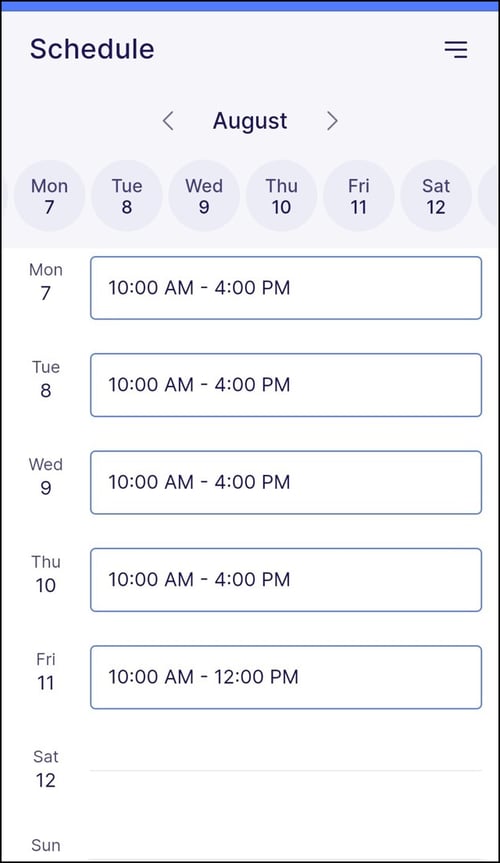Select Tue 8 day circle
Viewport: 500px width, 863px height.
tap(127, 196)
